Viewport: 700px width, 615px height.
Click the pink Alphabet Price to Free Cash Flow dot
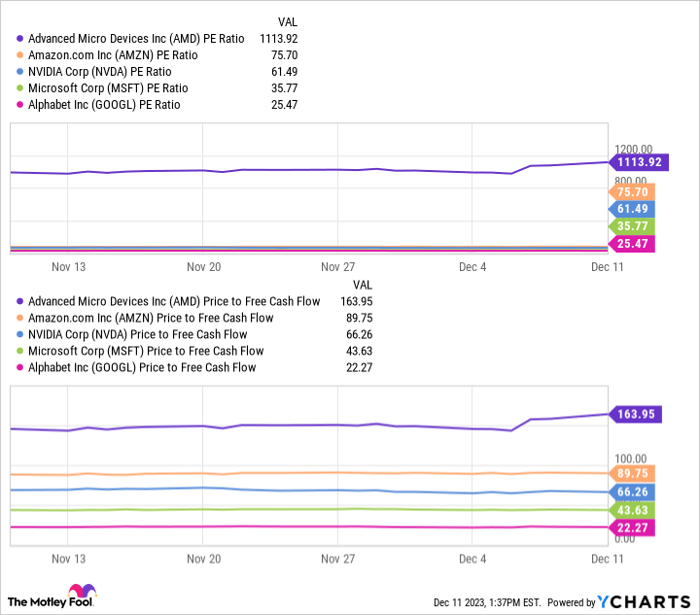tap(20, 368)
